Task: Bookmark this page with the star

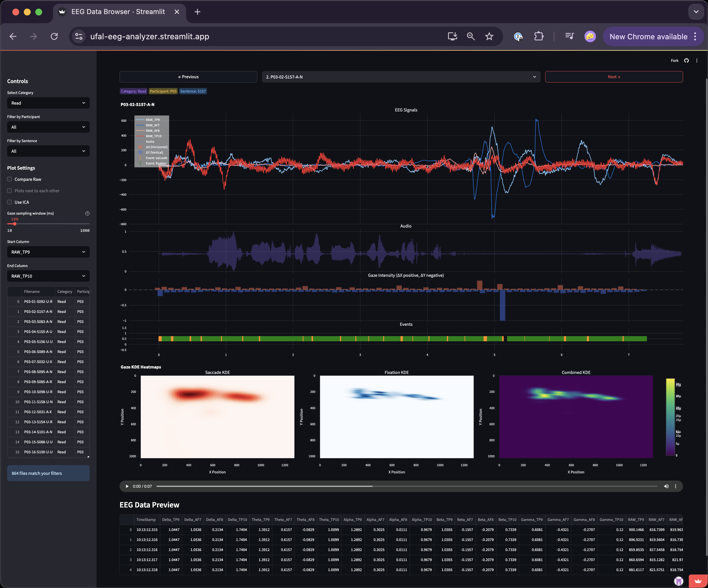Action: [x=489, y=36]
